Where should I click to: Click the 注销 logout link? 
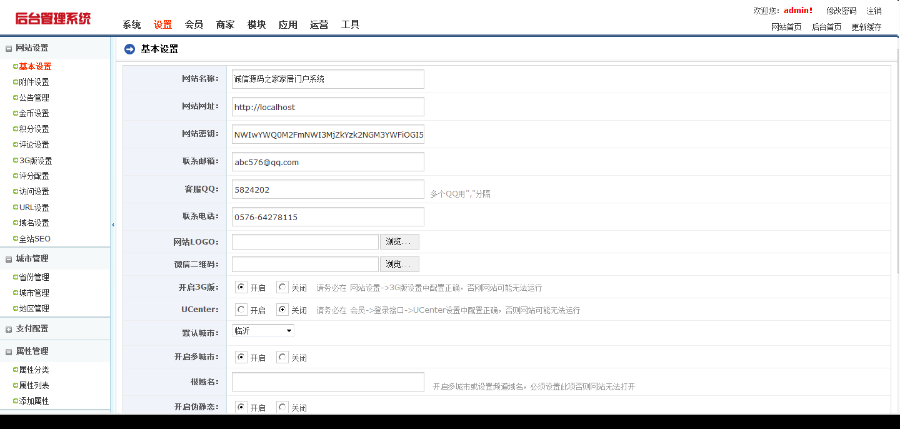tap(874, 10)
